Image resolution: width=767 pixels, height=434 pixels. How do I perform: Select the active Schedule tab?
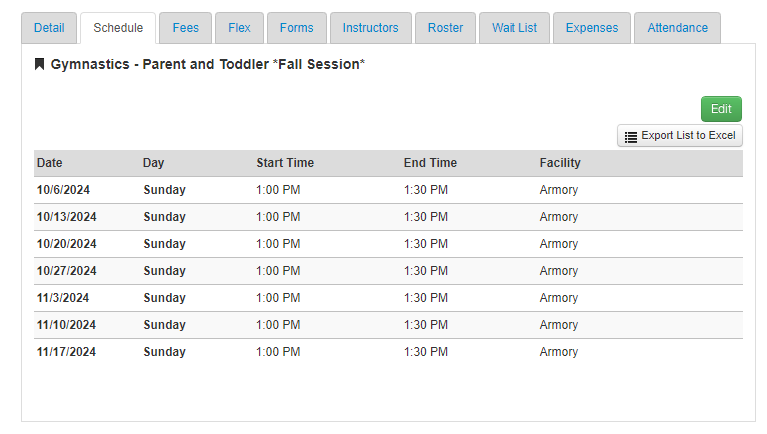(x=118, y=28)
